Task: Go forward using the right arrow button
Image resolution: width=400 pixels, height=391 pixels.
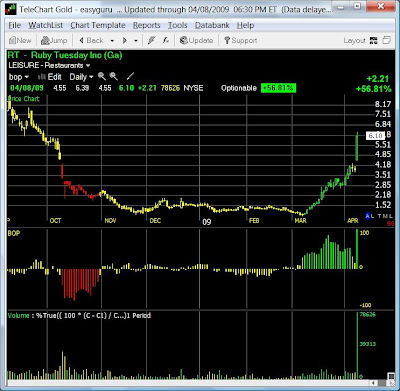Action: pyautogui.click(x=125, y=41)
